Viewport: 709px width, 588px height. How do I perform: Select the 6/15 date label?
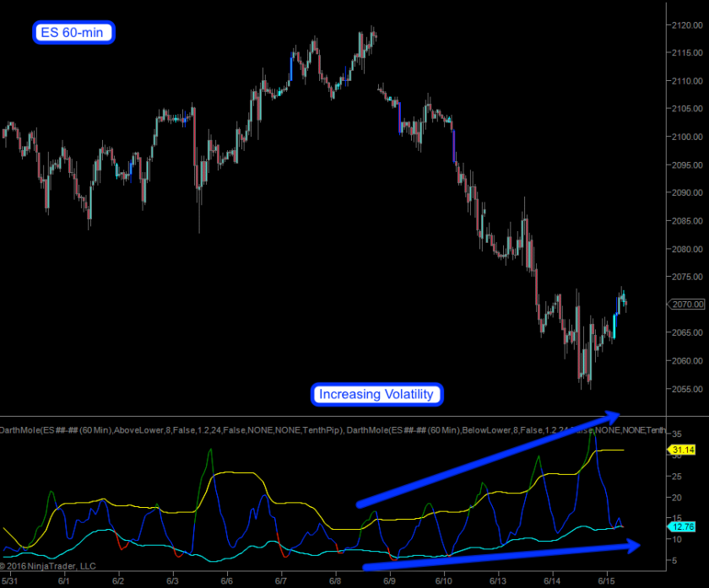coord(606,581)
